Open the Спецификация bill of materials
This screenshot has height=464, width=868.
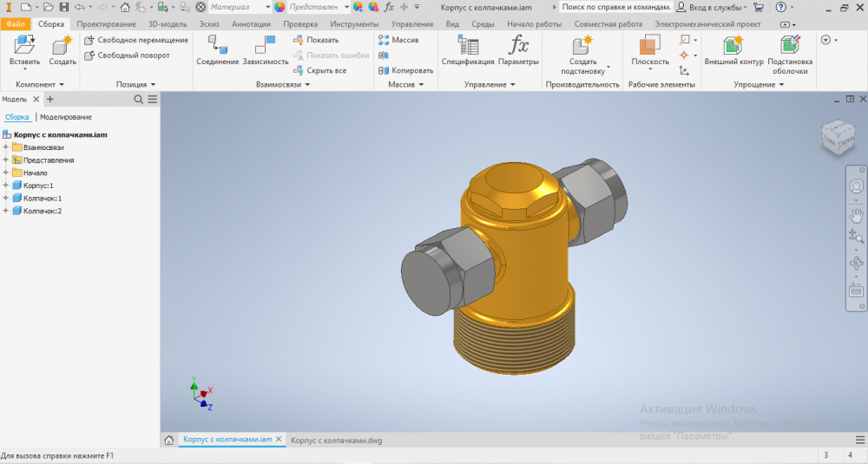[x=467, y=48]
